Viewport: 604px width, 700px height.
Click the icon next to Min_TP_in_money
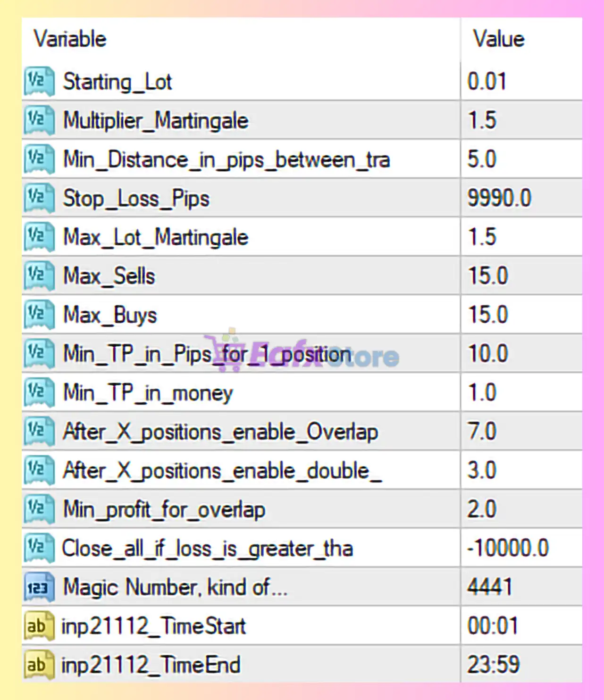coord(39,392)
